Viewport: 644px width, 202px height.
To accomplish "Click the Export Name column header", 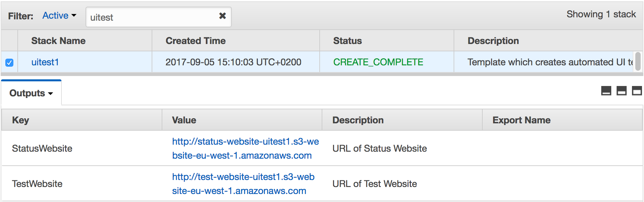I will (521, 120).
